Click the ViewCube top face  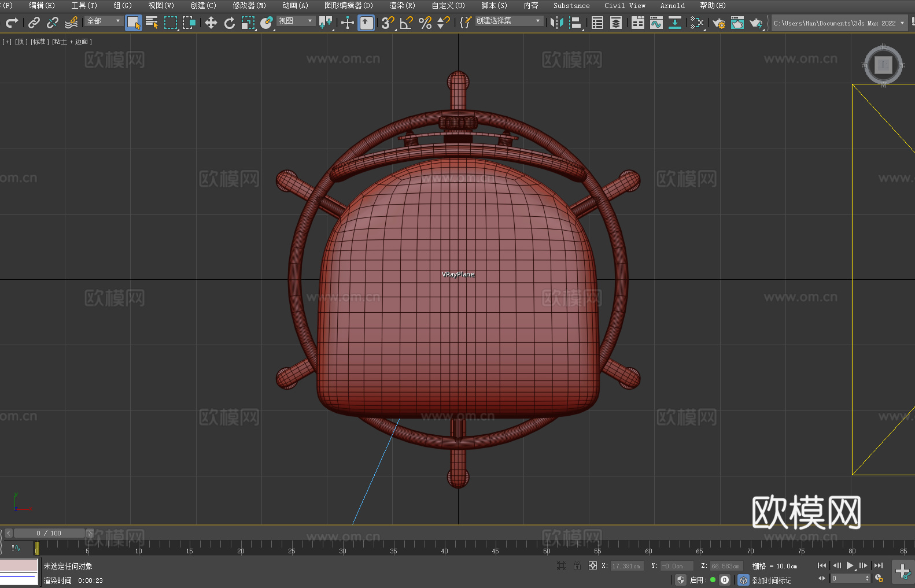click(883, 65)
